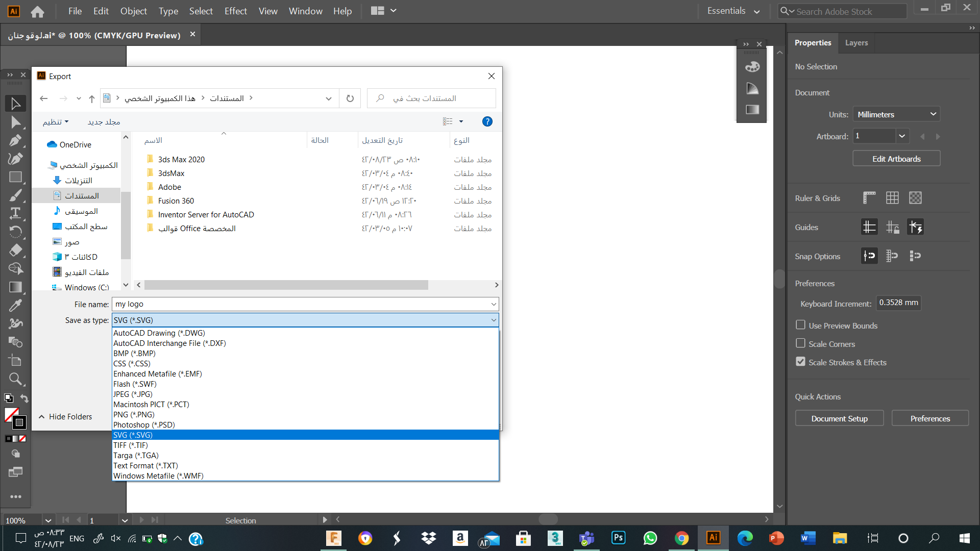Open Document Setup quick action
This screenshot has width=980, height=551.
[839, 418]
